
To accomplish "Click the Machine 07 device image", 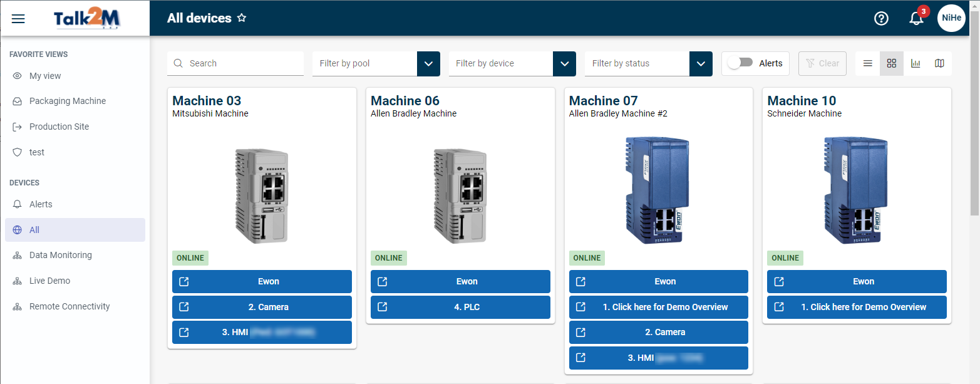I will (659, 190).
